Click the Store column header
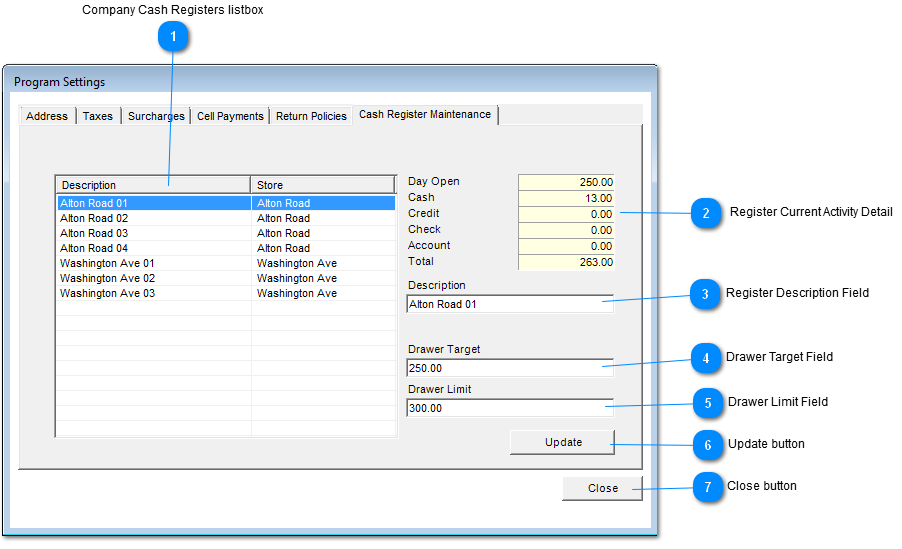The image size is (902, 549). coord(323,185)
